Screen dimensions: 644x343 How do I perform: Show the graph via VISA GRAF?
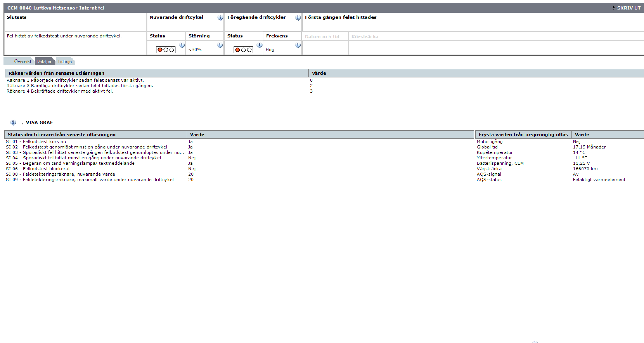tap(39, 123)
